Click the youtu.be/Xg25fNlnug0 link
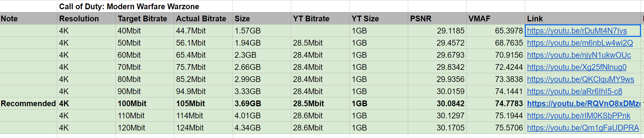This screenshot has width=644, height=138. tap(577, 67)
